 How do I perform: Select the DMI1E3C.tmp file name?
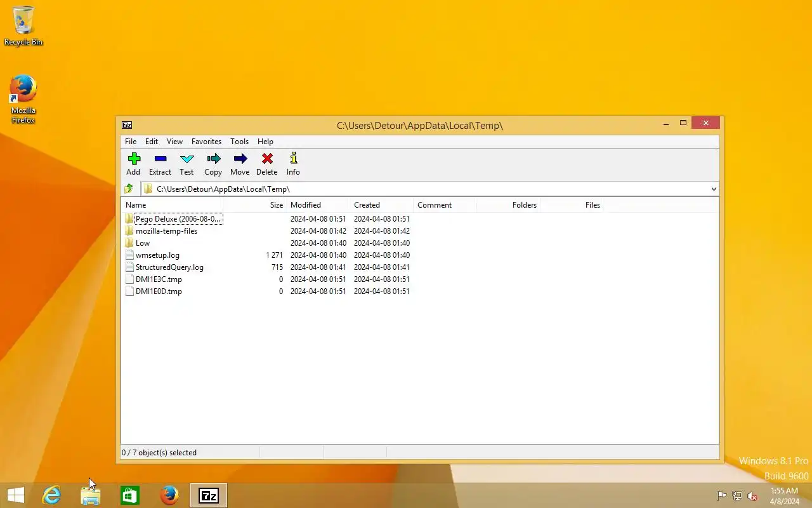[159, 279]
